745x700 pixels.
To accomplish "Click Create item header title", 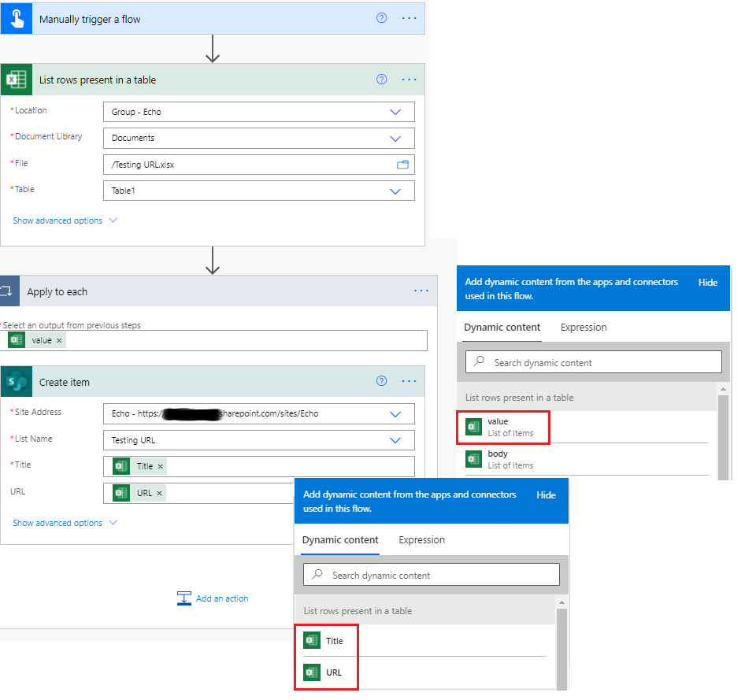I will tap(64, 383).
